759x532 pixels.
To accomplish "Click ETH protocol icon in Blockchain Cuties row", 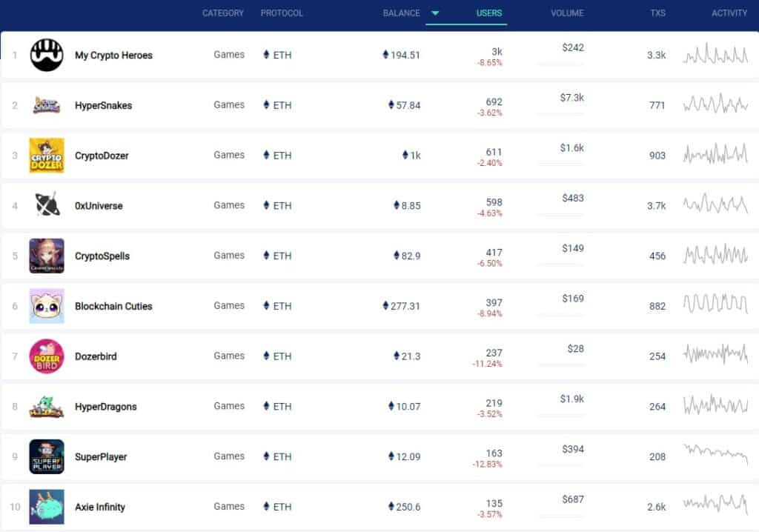I will pyautogui.click(x=266, y=305).
